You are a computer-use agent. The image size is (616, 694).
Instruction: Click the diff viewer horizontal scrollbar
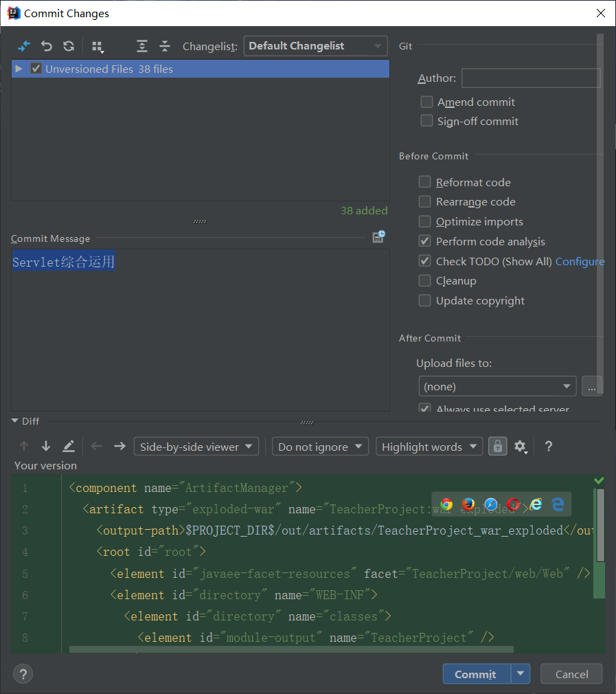click(291, 649)
